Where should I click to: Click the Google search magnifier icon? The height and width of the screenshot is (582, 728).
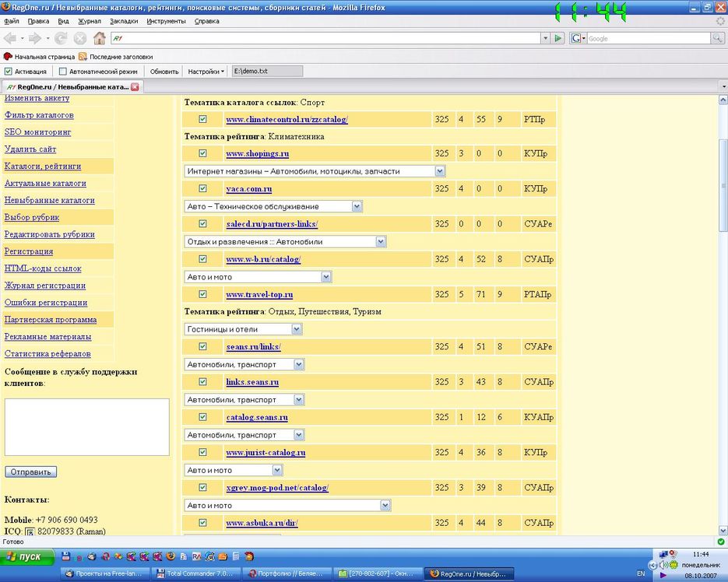point(717,39)
